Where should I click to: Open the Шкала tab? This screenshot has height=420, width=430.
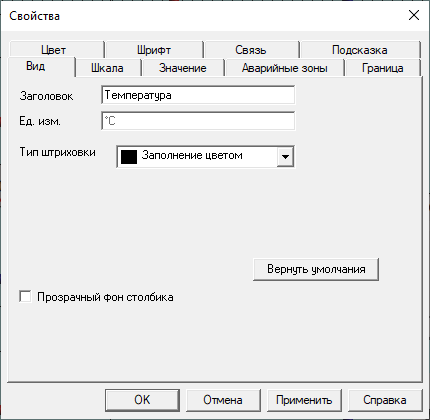(x=107, y=68)
